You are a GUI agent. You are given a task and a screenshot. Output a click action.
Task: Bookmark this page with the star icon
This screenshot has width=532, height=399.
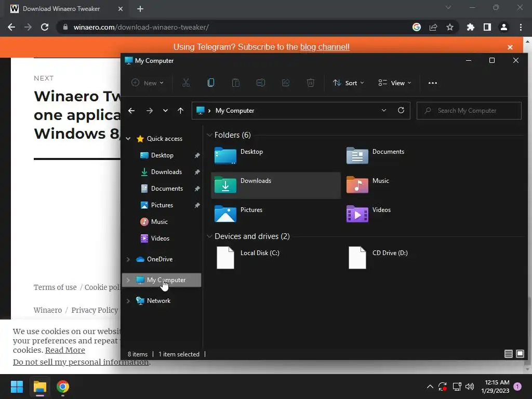pyautogui.click(x=450, y=27)
